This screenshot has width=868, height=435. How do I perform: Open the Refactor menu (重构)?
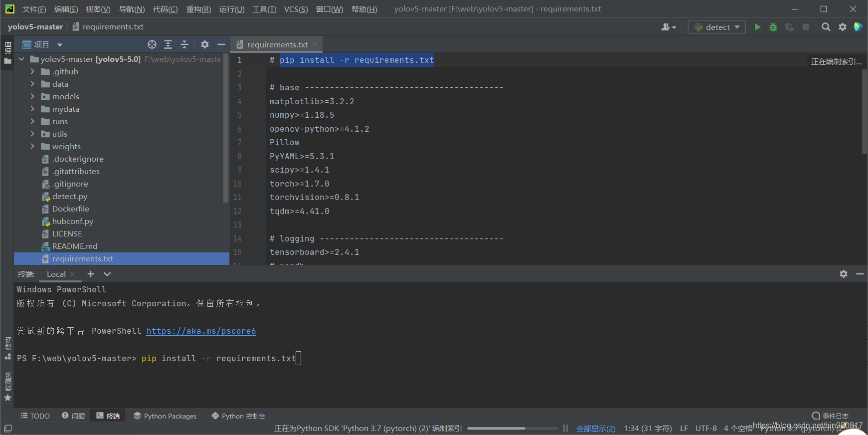(x=198, y=9)
